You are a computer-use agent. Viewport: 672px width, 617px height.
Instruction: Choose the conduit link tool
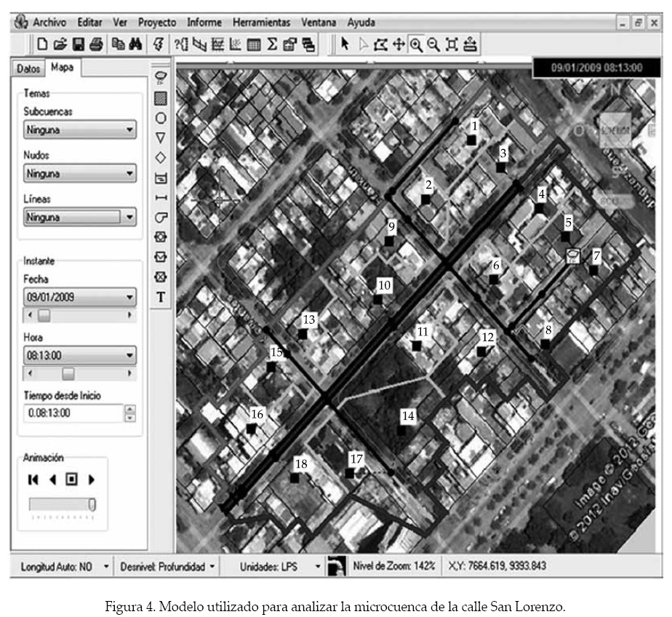161,197
